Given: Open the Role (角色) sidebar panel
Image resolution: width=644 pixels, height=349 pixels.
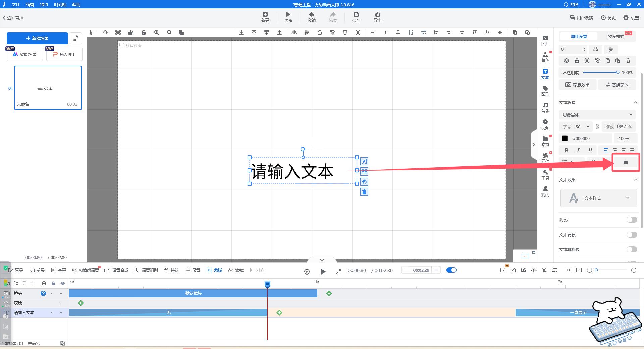Looking at the screenshot, I should pyautogui.click(x=545, y=57).
